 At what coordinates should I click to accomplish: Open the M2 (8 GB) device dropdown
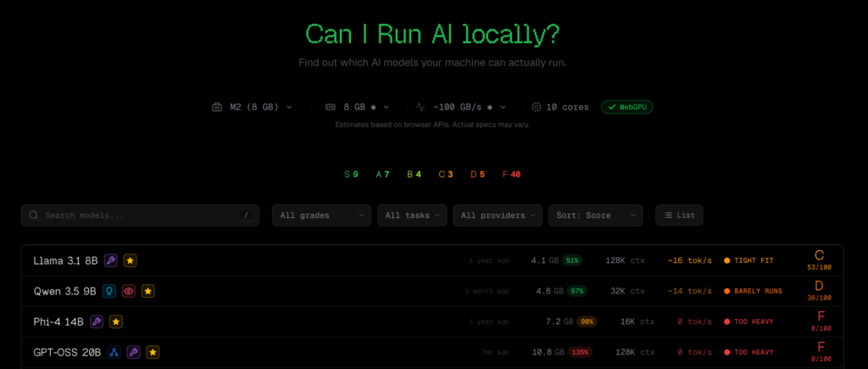coord(253,107)
